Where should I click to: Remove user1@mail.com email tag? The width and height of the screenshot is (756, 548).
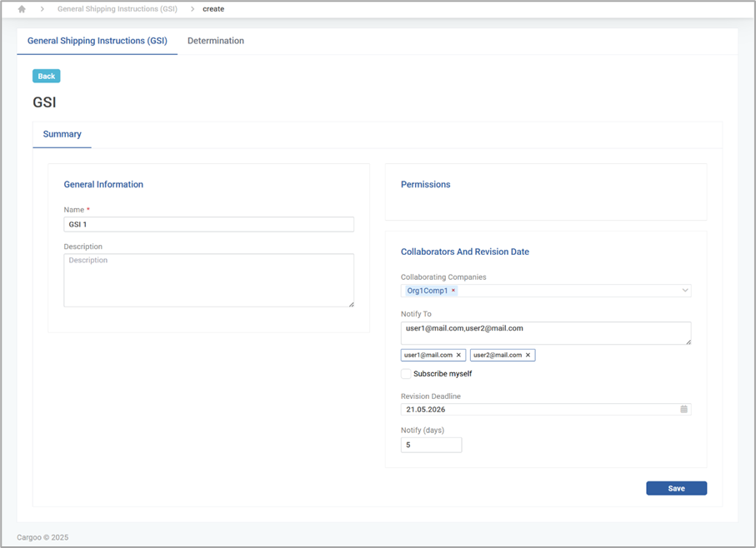458,355
